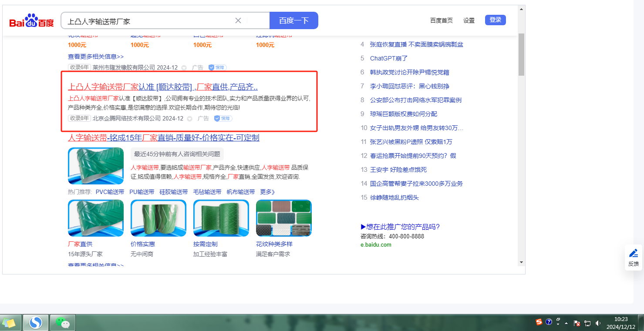
Task: Open Sogou browser in the taskbar
Action: pyautogui.click(x=35, y=323)
